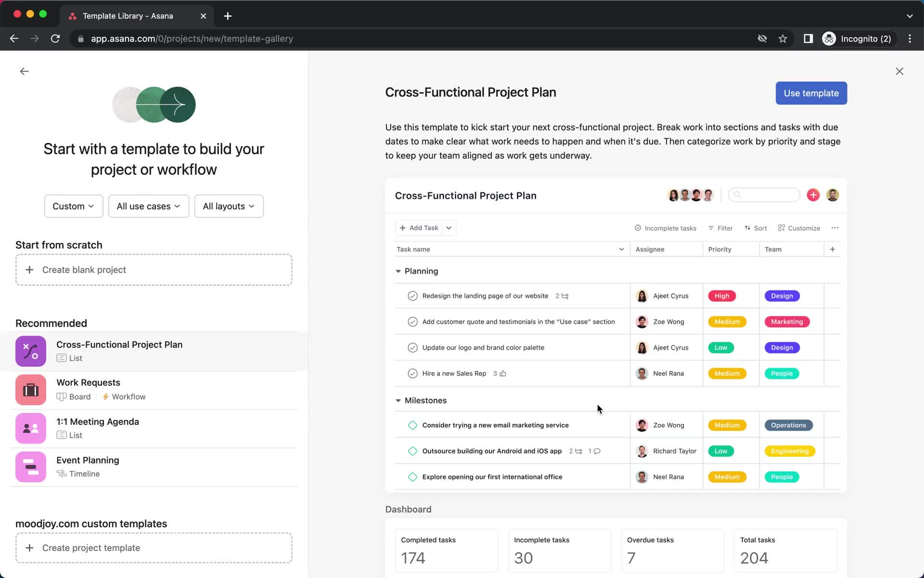Click the back arrow navigation icon
924x578 pixels.
(25, 71)
